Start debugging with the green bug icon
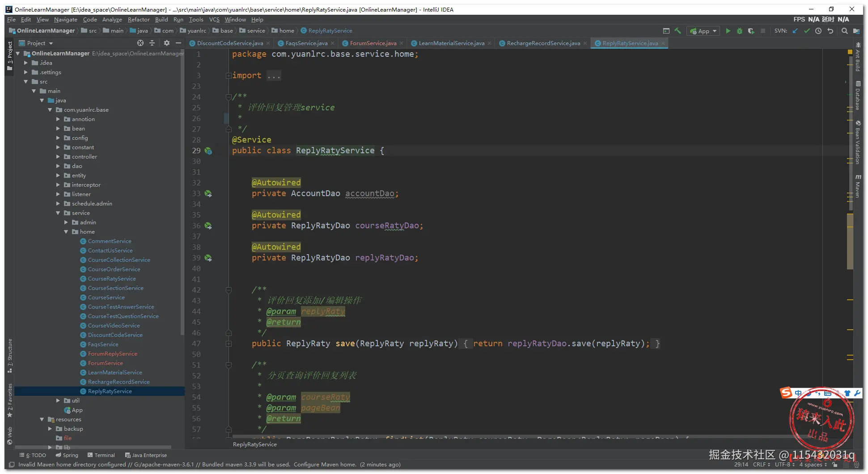The image size is (868, 474). (740, 31)
